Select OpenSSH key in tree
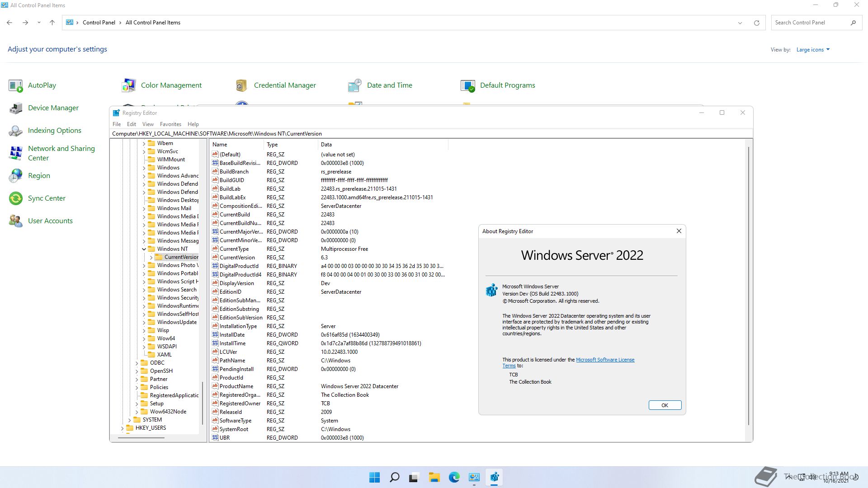Image resolution: width=868 pixels, height=488 pixels. (x=161, y=371)
